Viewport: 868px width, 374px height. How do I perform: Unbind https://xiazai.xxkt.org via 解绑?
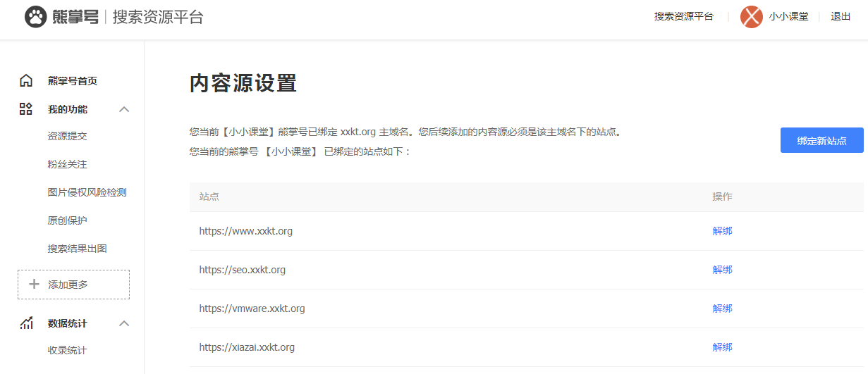point(723,347)
